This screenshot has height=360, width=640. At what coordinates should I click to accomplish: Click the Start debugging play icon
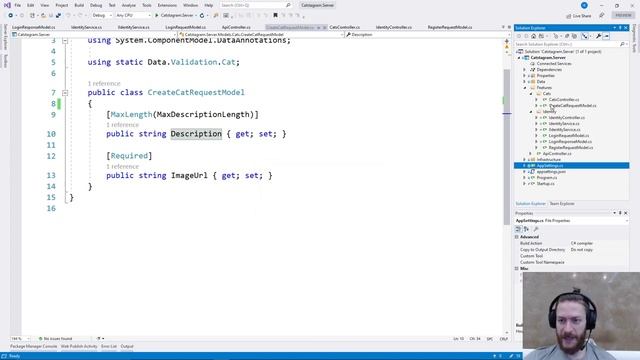(156, 16)
